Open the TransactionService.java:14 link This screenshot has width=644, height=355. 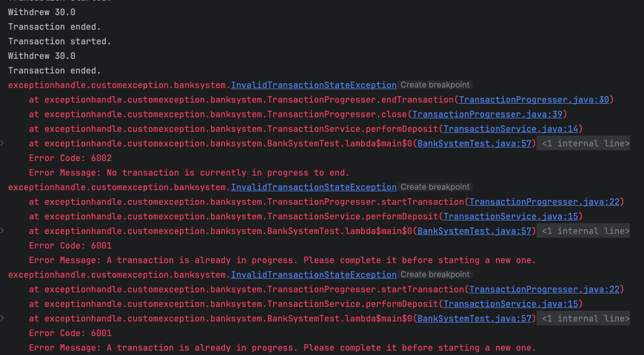tap(511, 129)
